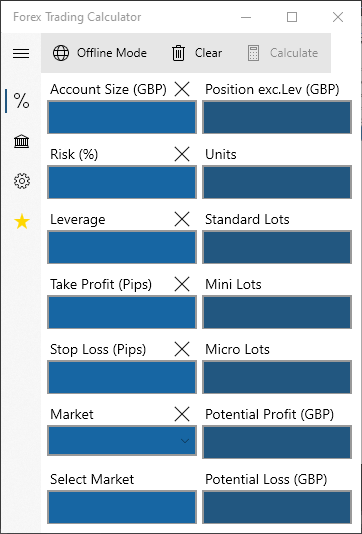Click the Leverage input field
Screen dimensions: 362x534
(x=122, y=247)
